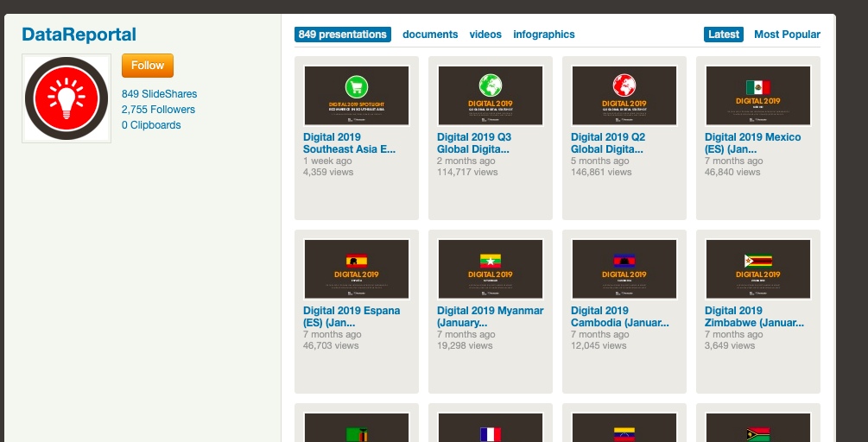Click the 2 months ago timestamp

466,161
